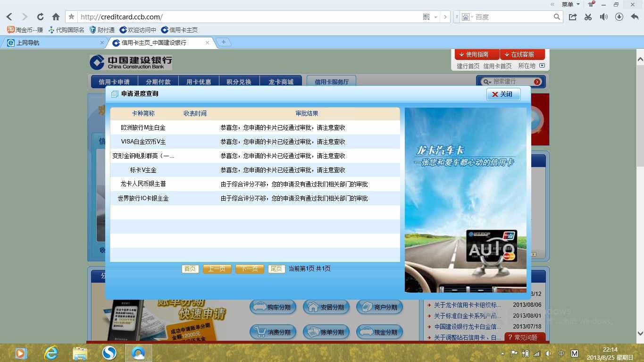
Task: Click the browser home icon
Action: pos(56,17)
